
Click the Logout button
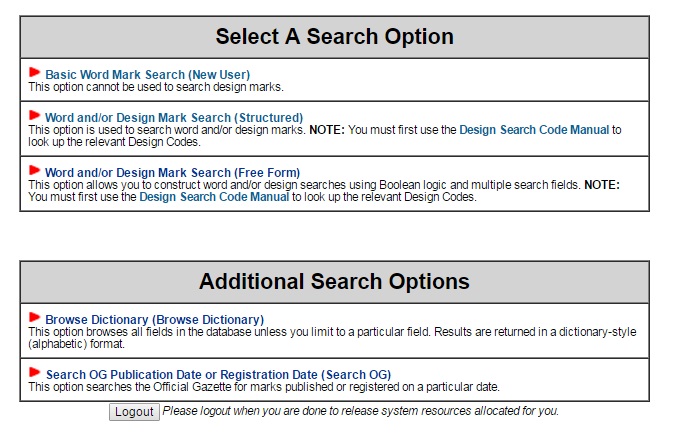coord(134,412)
